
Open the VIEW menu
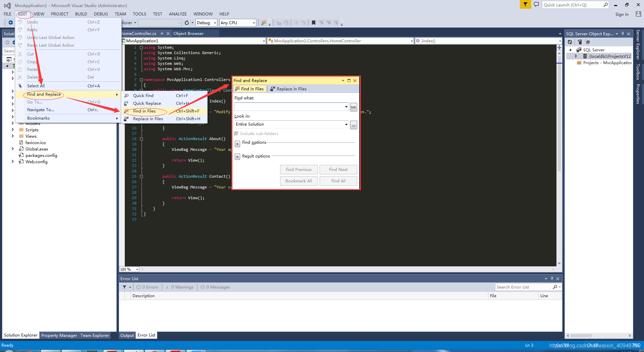pyautogui.click(x=39, y=14)
